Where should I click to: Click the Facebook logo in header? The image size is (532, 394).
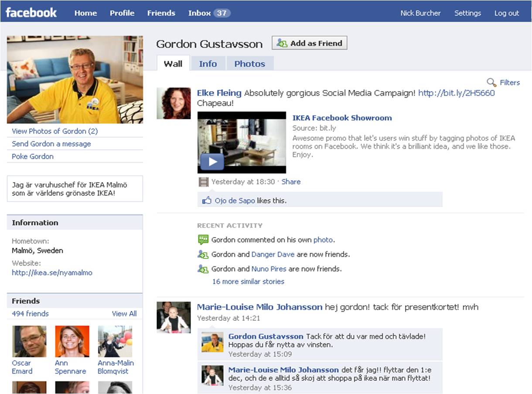click(31, 12)
